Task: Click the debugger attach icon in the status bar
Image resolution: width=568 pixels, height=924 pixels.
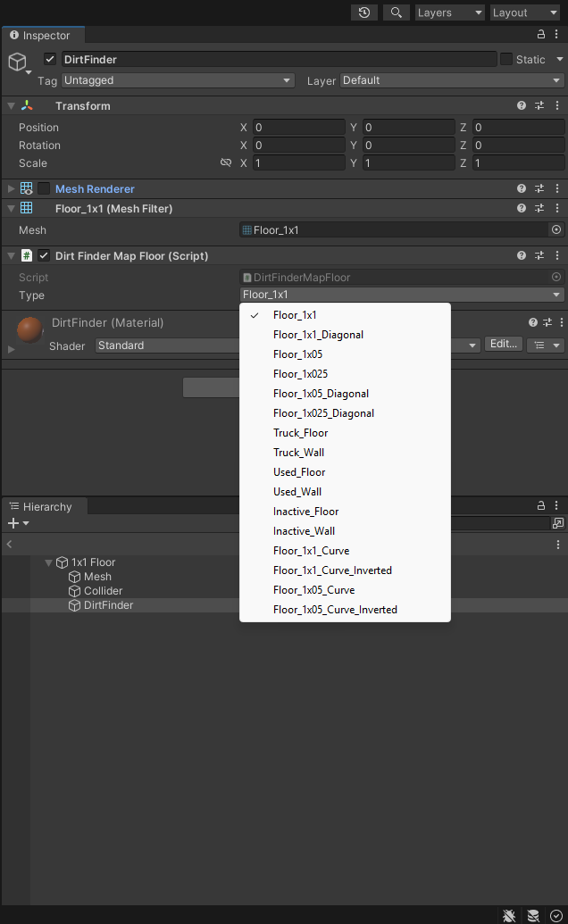Action: click(509, 915)
